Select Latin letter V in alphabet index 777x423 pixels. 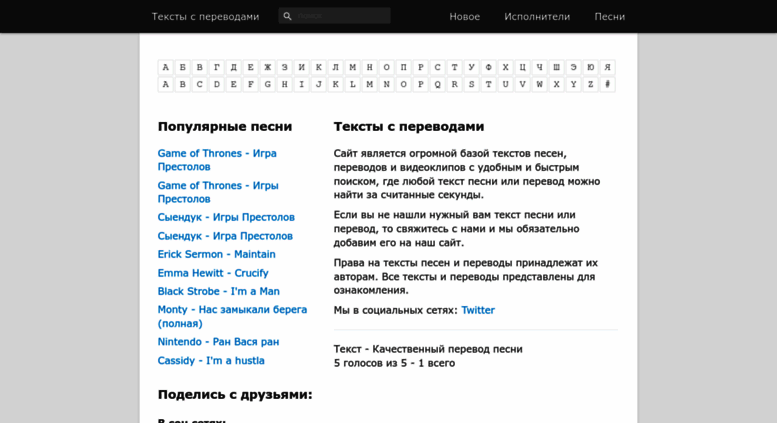522,84
